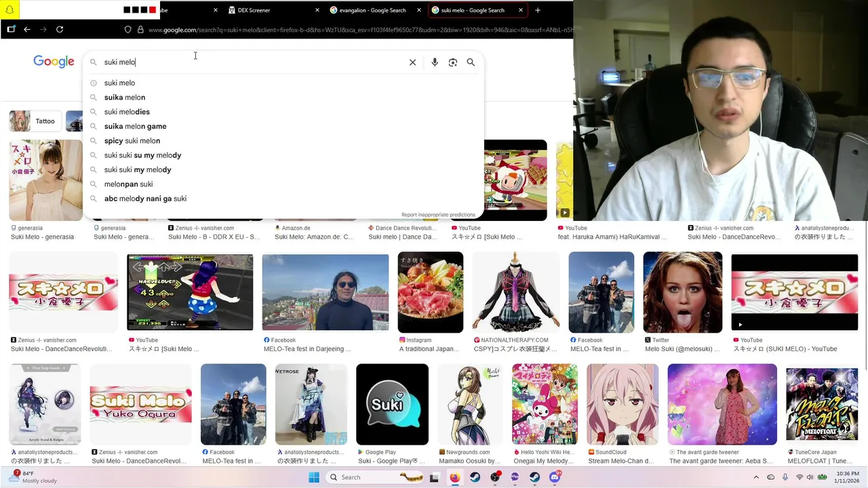
Task: Open the avant garde tweener pink dress image
Action: pos(722,405)
